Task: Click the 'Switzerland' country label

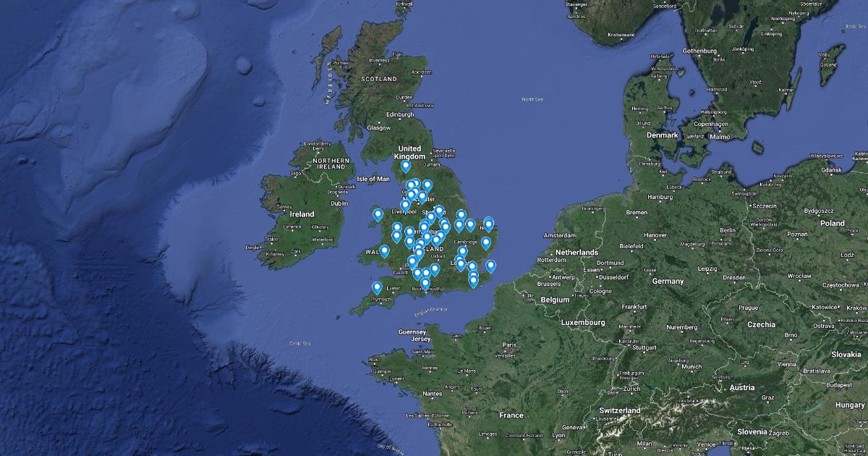Action: click(620, 411)
